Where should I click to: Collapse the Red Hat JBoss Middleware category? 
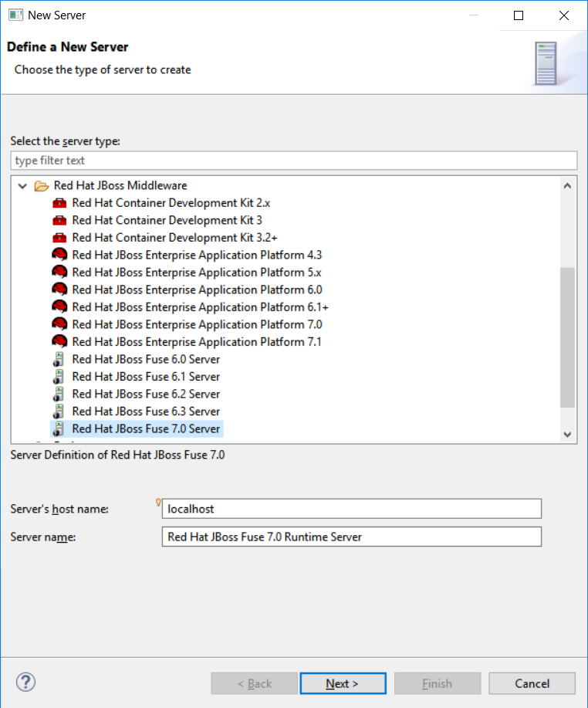(x=22, y=186)
